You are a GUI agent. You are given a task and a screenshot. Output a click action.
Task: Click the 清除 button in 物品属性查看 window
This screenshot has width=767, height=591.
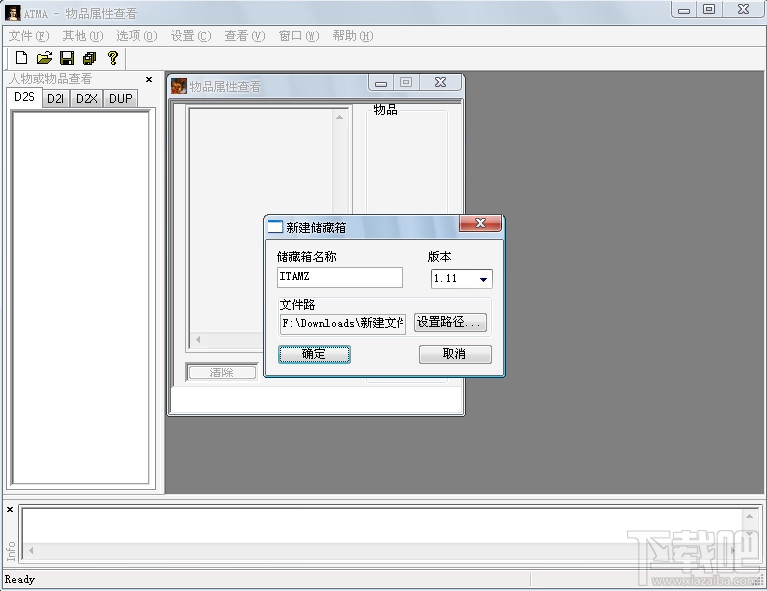[x=222, y=373]
